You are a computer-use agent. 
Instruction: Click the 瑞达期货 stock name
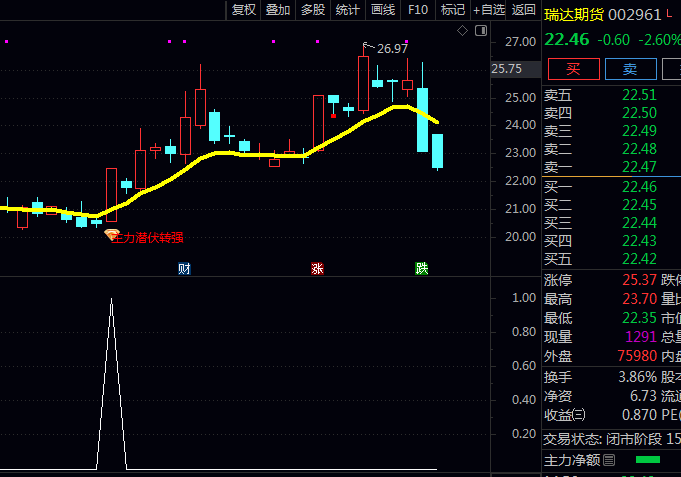pyautogui.click(x=574, y=15)
